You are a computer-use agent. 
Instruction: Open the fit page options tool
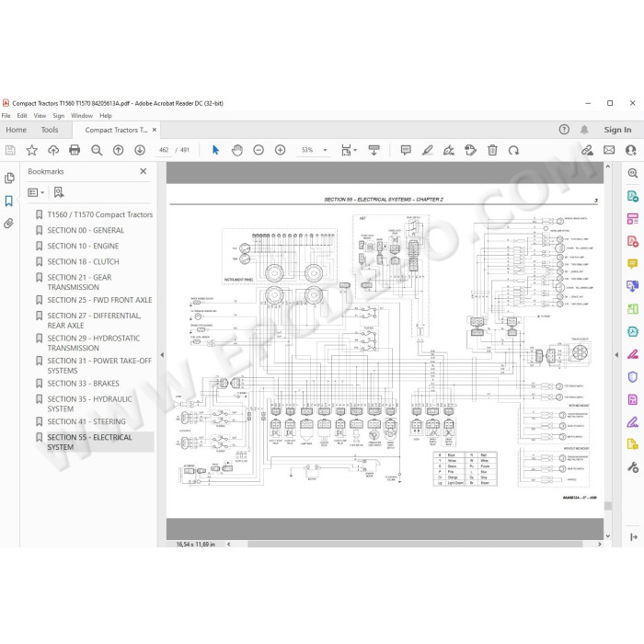(x=346, y=150)
